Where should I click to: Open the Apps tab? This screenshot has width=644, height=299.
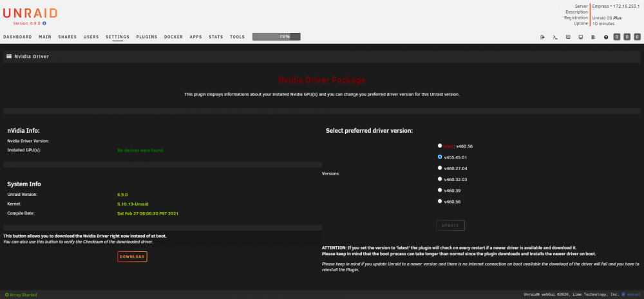pos(196,37)
